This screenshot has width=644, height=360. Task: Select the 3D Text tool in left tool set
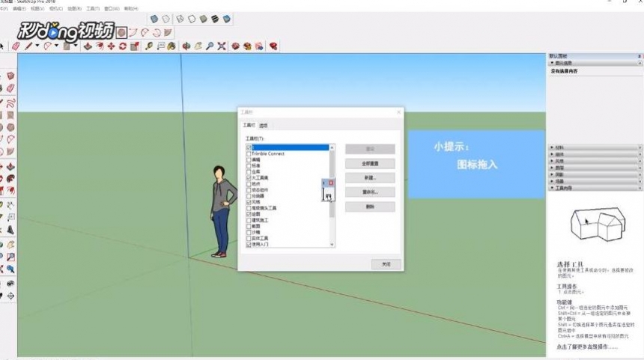click(10, 230)
